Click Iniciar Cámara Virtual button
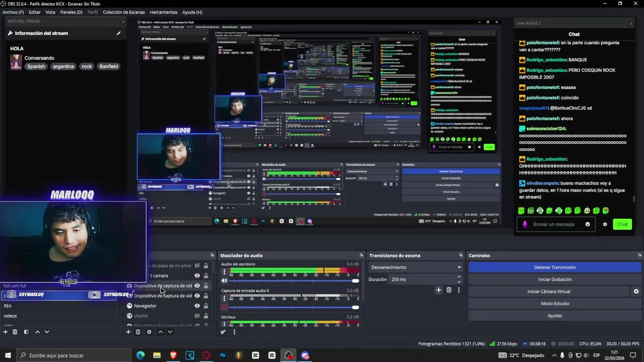The height and width of the screenshot is (362, 644). tap(549, 292)
